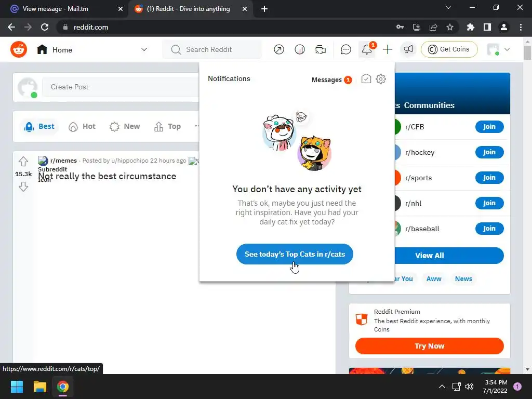Viewport: 532px width, 399px height.
Task: Upvote the r/memes post
Action: tap(23, 162)
